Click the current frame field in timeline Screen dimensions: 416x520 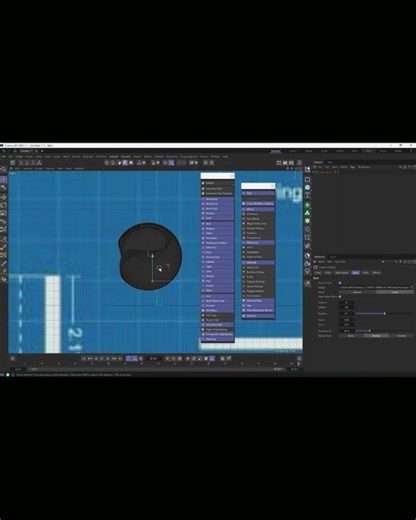[154, 359]
